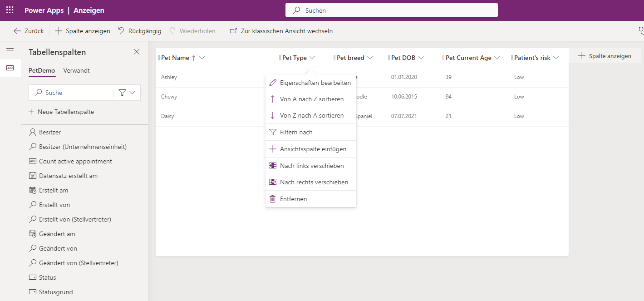Viewport: 644px width, 301px height.
Task: Click the date-time icon beside Erstellt am
Action: 32,190
